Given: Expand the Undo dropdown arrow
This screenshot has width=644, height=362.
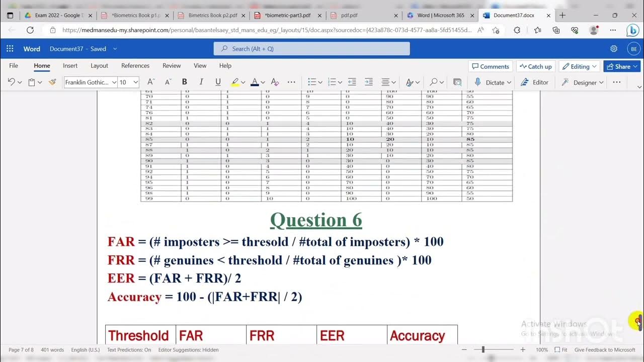Looking at the screenshot, I should coord(20,82).
